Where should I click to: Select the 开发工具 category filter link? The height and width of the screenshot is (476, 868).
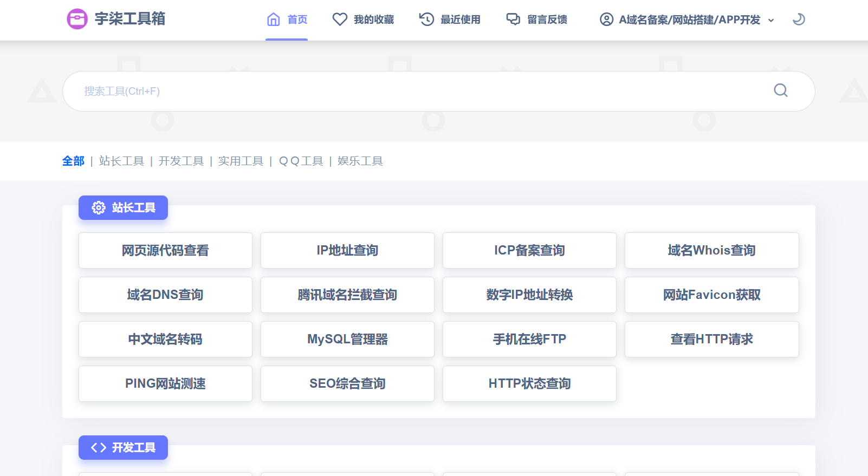(181, 161)
